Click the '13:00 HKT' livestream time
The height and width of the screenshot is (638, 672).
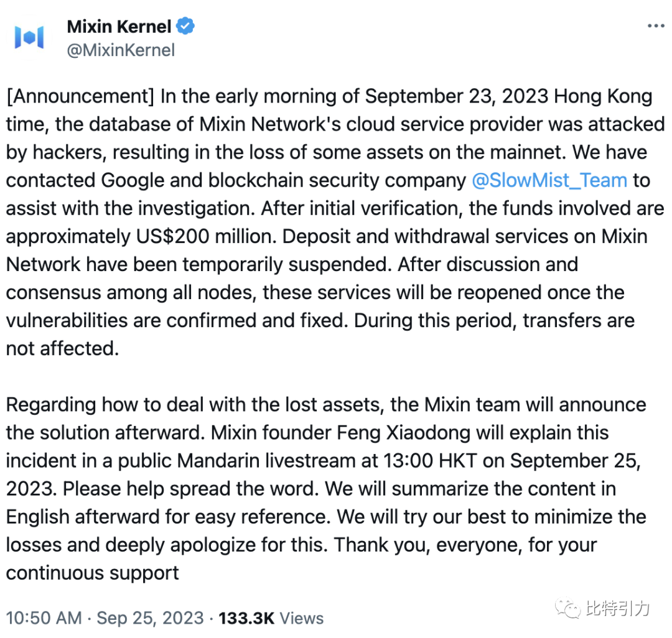coord(430,461)
